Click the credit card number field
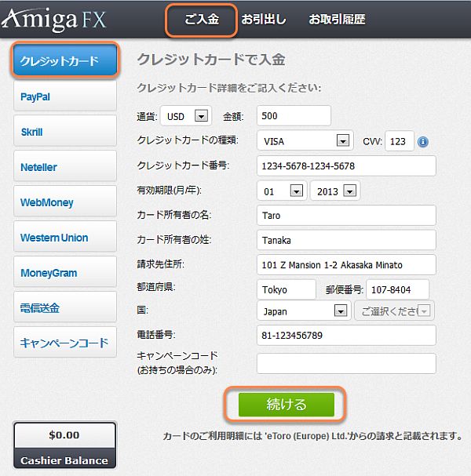The width and height of the screenshot is (471, 476). point(345,166)
